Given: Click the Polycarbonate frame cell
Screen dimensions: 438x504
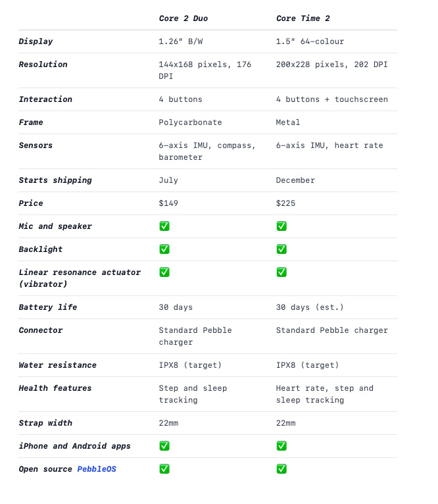Looking at the screenshot, I should pyautogui.click(x=190, y=122).
